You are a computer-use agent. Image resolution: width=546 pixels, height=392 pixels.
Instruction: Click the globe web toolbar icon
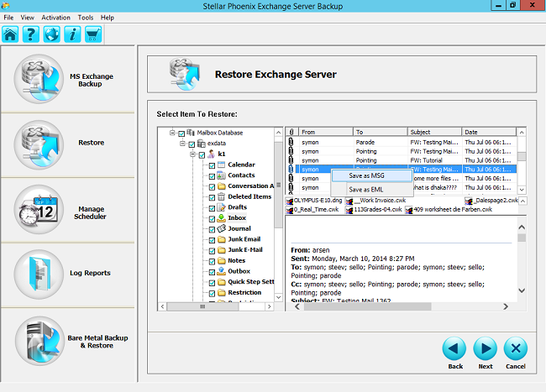point(51,34)
